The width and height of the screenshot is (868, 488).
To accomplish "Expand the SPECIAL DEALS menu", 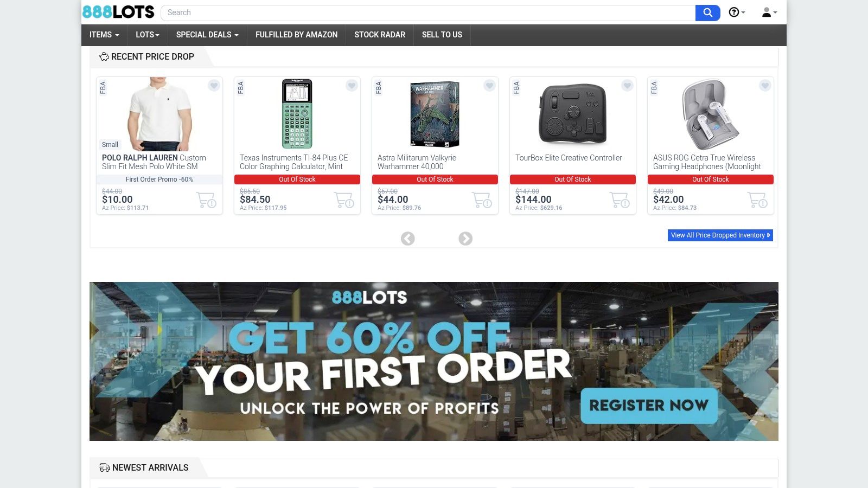I will [207, 35].
